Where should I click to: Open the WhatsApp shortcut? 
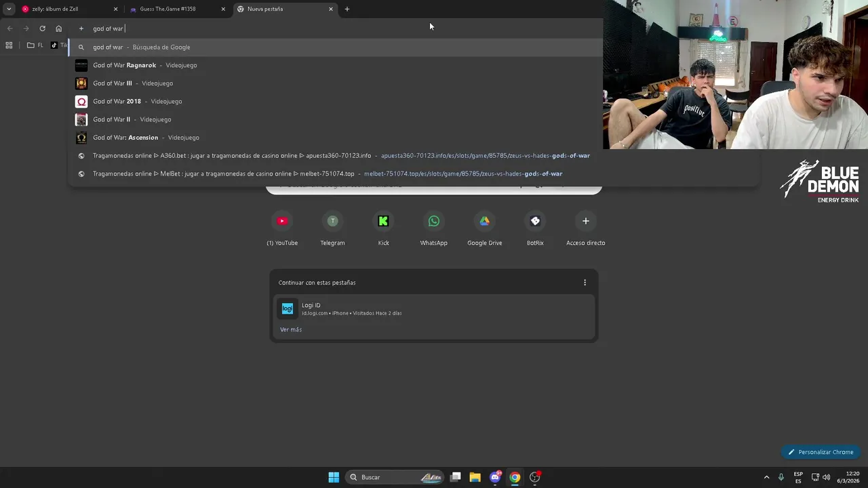pos(434,228)
